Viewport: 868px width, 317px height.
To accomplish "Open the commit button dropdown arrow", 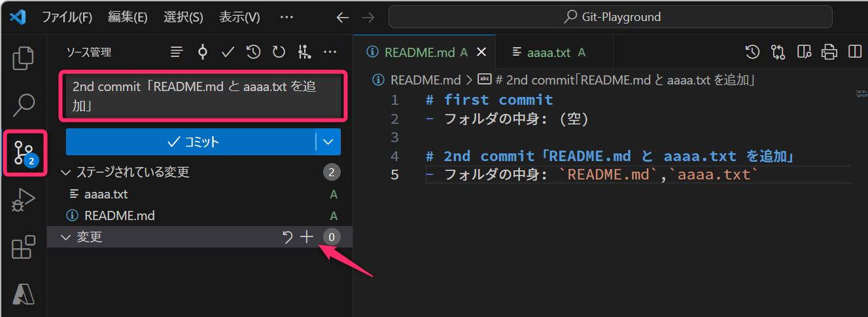I will 328,141.
